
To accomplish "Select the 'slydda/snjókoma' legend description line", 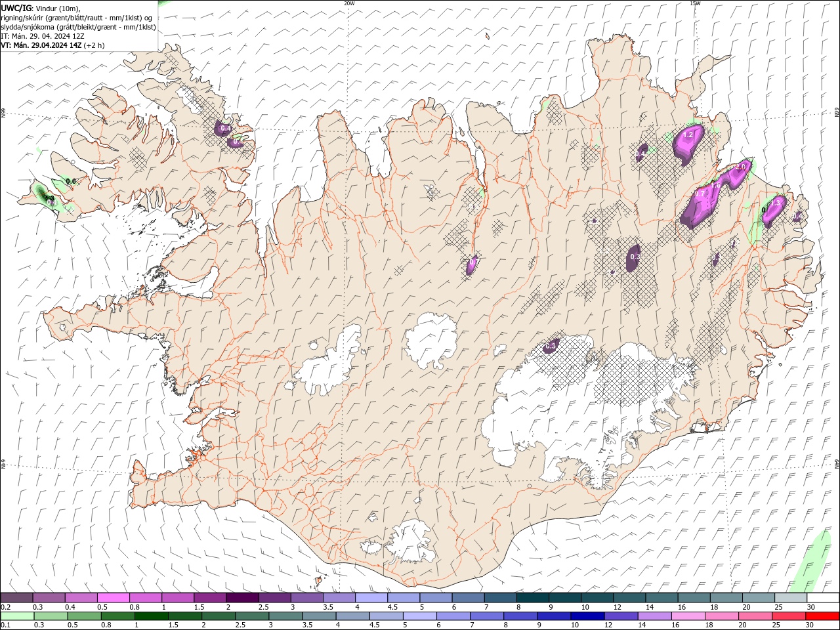I will [x=78, y=27].
